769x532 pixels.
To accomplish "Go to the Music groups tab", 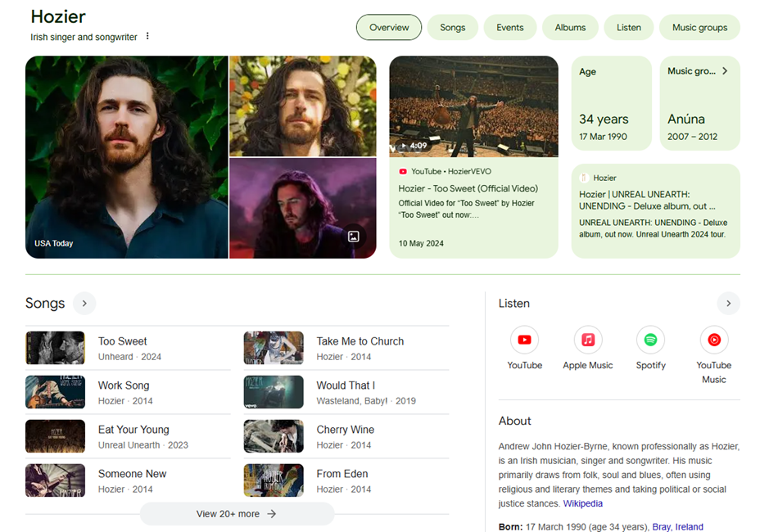I will tap(700, 28).
